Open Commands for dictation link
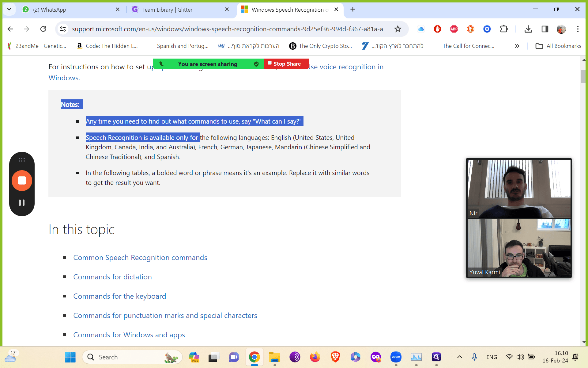588x368 pixels. pyautogui.click(x=112, y=277)
